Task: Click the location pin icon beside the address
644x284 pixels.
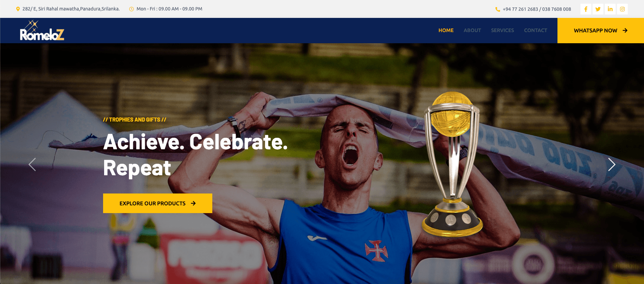Action: pos(18,9)
